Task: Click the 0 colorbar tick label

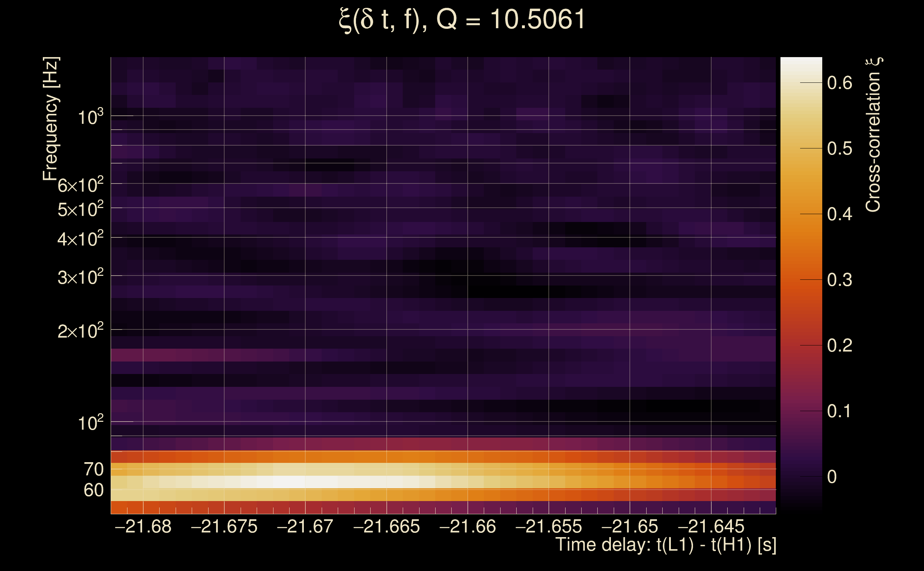Action: coord(832,477)
